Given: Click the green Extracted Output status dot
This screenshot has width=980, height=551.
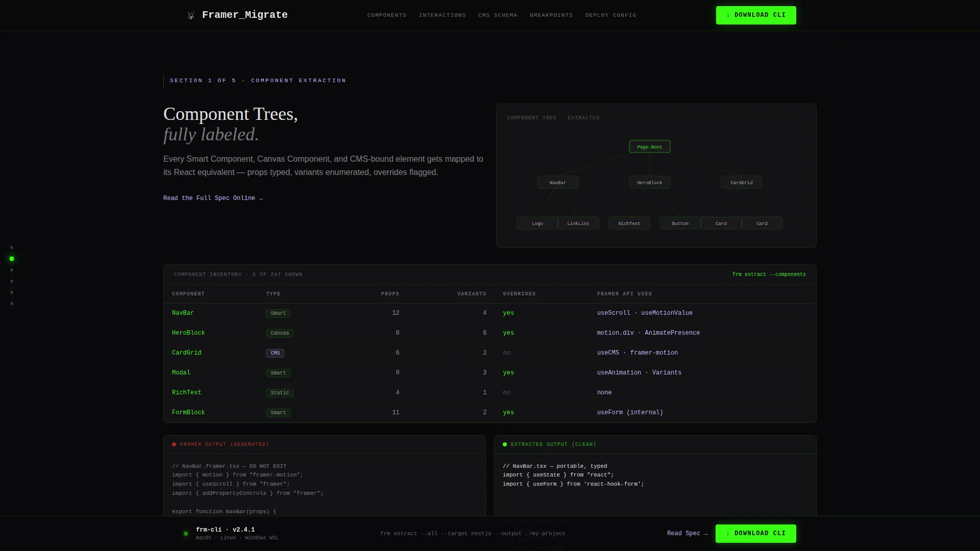Looking at the screenshot, I should point(505,444).
